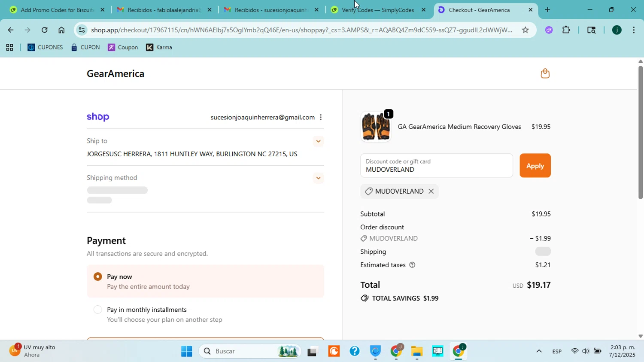
Task: Click the browser address bar URL
Action: click(x=301, y=30)
